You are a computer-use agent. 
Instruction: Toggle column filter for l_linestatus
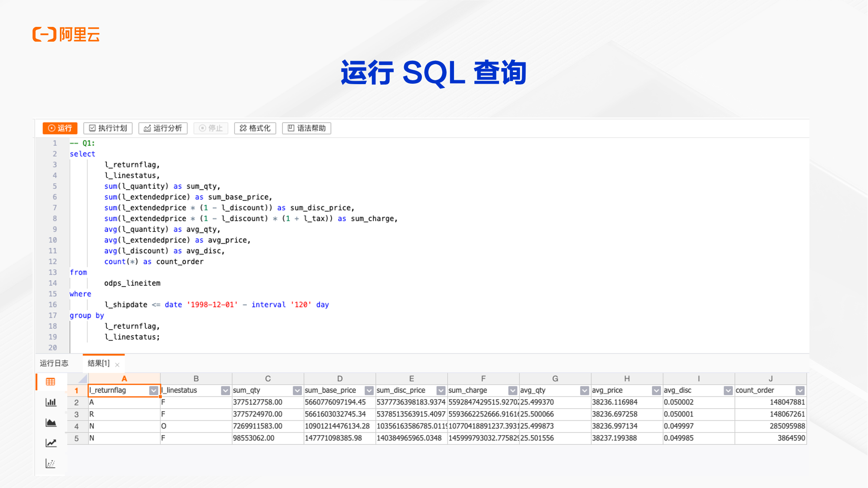tap(225, 390)
